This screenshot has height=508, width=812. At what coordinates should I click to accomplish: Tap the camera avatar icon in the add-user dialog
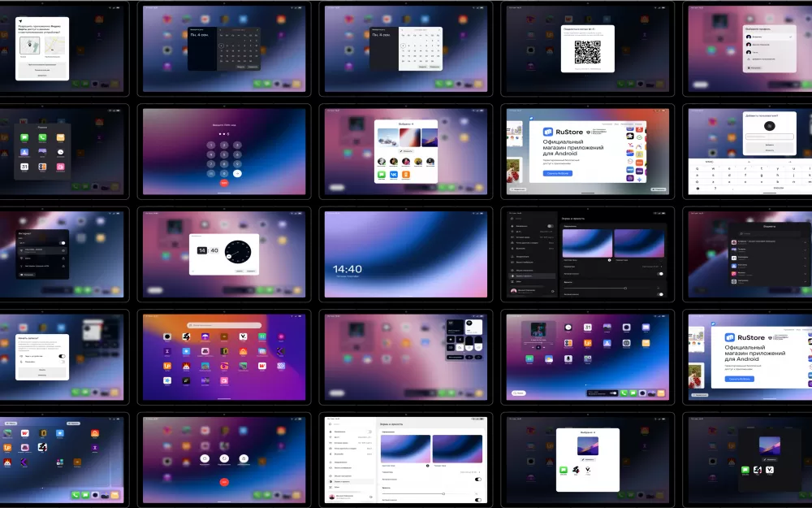point(770,126)
